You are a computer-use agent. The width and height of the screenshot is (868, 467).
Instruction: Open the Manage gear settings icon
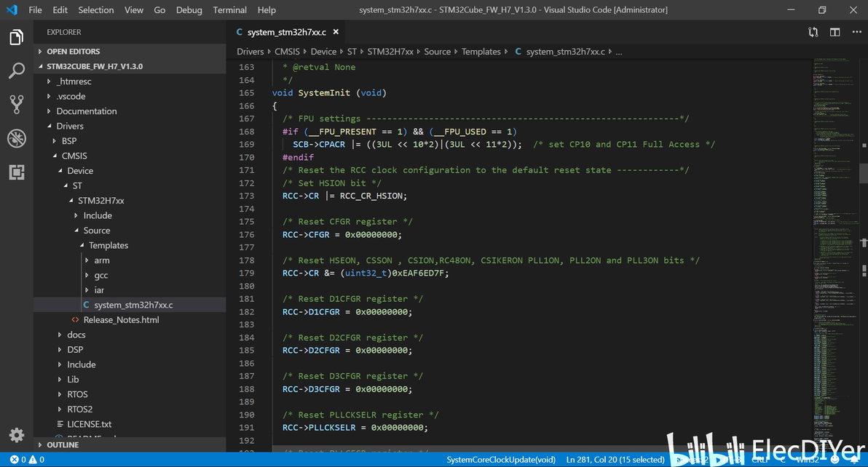coord(16,435)
